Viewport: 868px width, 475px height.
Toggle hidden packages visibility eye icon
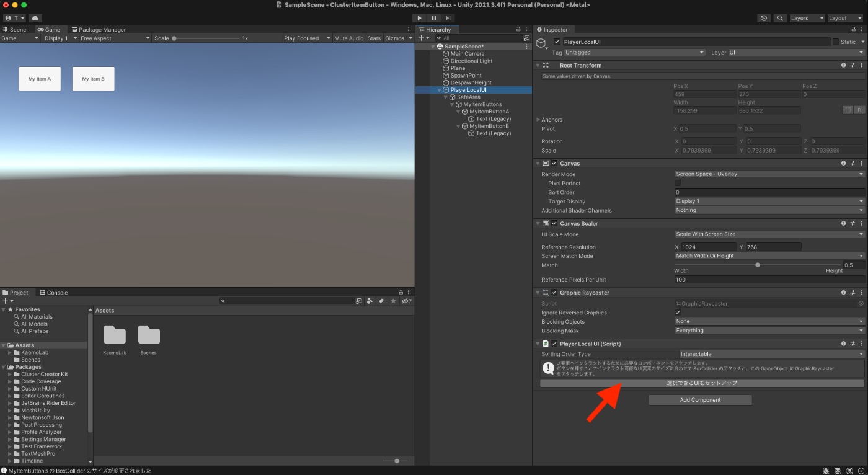[407, 301]
